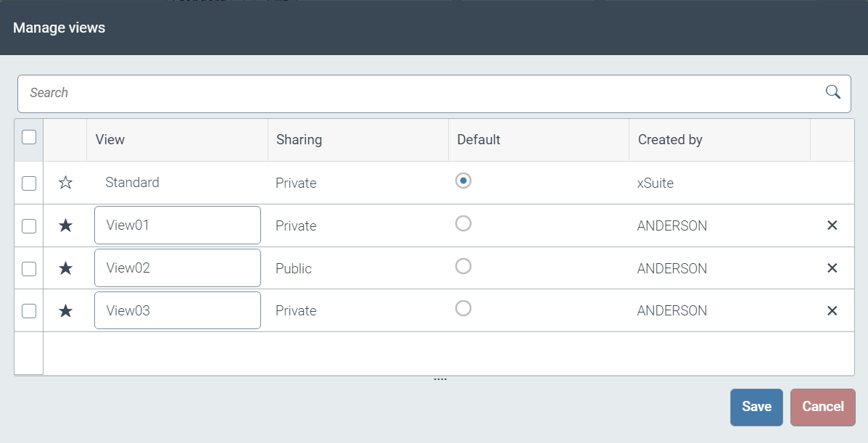Toggle the favorite star for View02
Image resolution: width=868 pixels, height=443 pixels.
coord(65,268)
